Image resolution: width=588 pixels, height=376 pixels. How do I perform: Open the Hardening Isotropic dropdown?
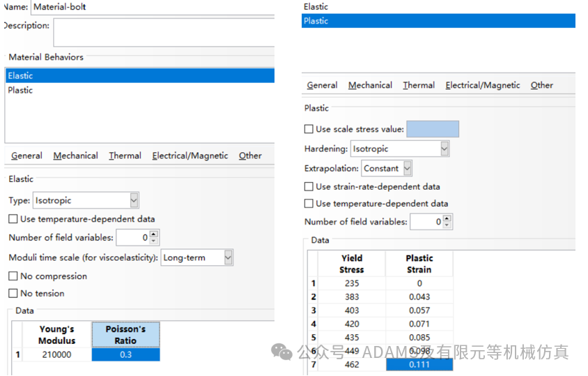click(400, 149)
